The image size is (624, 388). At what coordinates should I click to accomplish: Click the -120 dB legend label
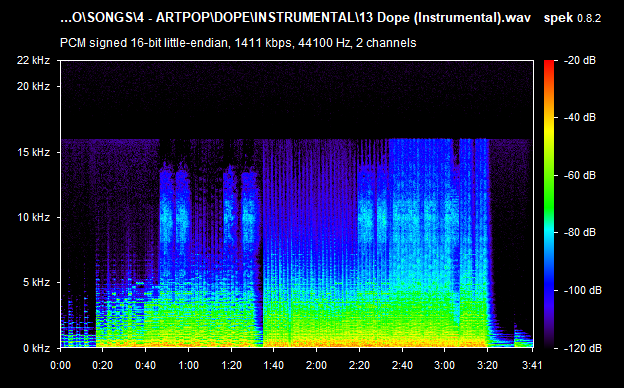click(x=583, y=348)
